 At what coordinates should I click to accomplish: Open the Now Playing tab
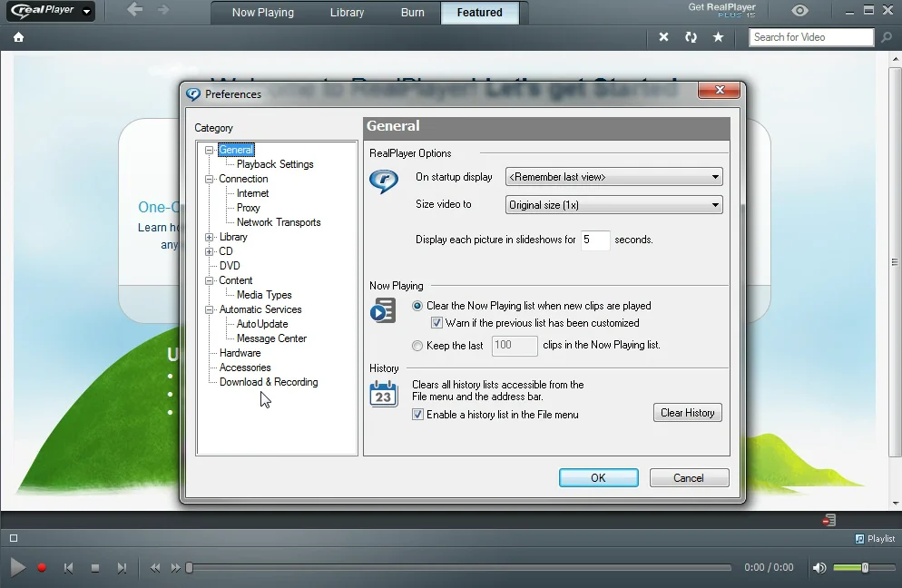[x=263, y=13]
